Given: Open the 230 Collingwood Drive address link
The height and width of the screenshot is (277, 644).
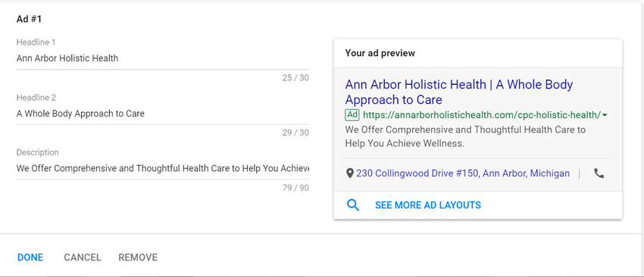Looking at the screenshot, I should click(463, 173).
